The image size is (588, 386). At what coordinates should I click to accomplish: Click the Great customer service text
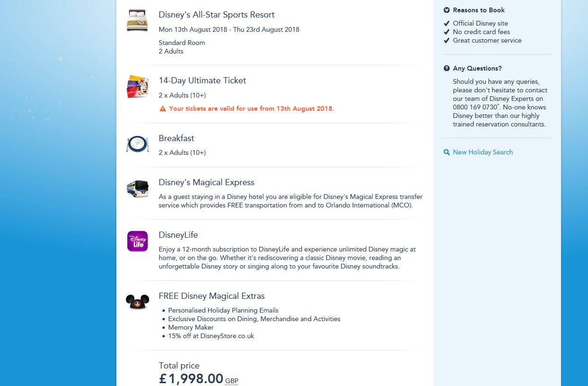coord(487,40)
